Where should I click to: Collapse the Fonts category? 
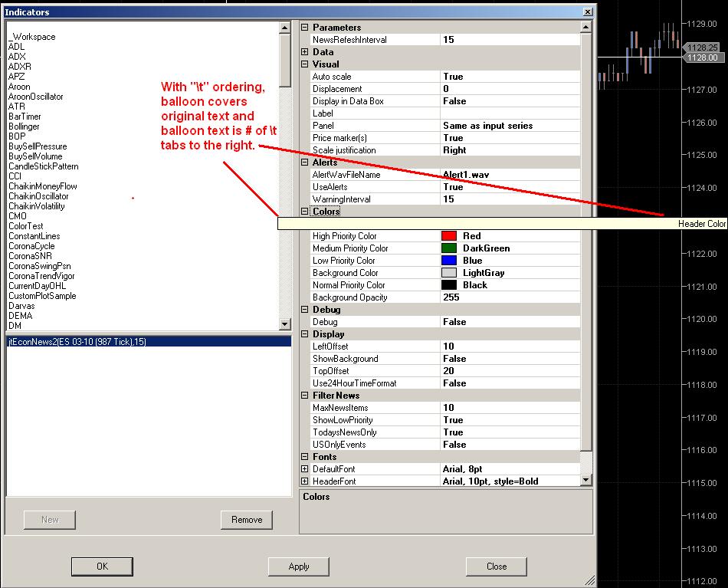tap(304, 457)
